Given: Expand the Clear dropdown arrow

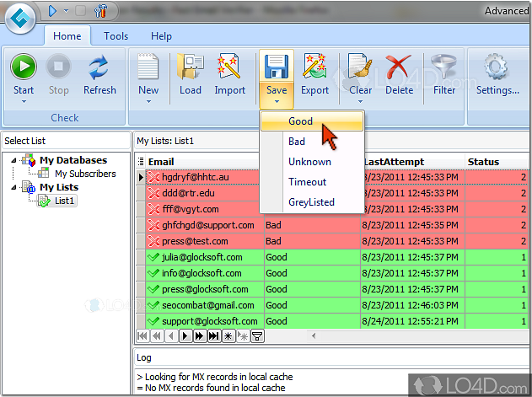Looking at the screenshot, I should pos(360,102).
